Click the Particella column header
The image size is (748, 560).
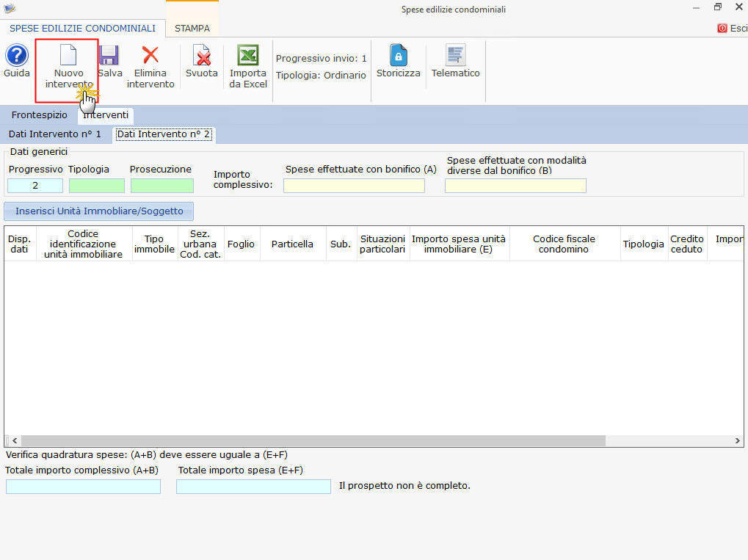point(292,244)
